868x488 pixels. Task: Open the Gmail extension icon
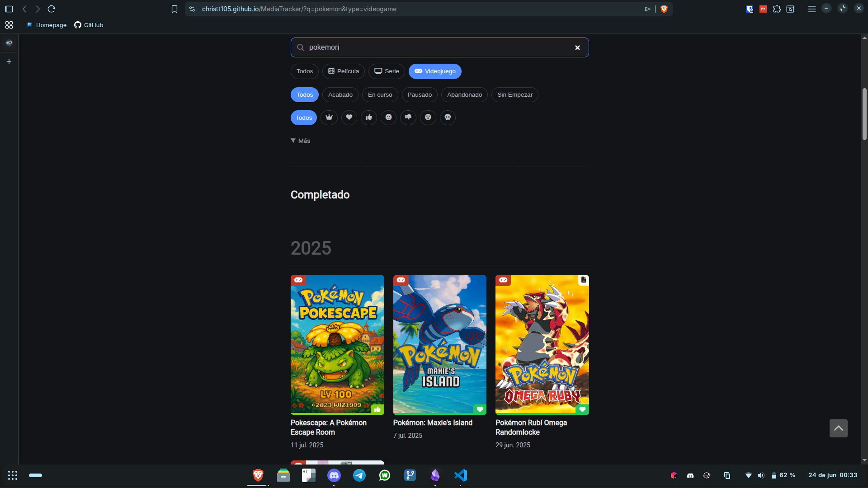[x=763, y=9]
